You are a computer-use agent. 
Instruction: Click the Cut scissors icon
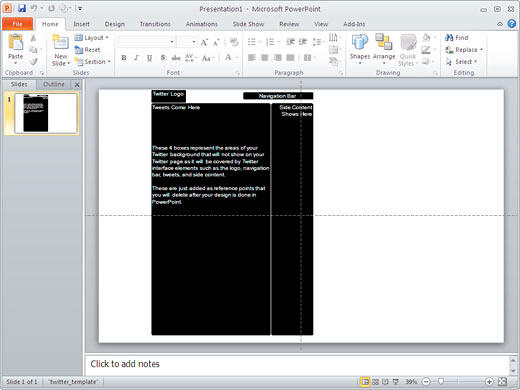(x=33, y=38)
